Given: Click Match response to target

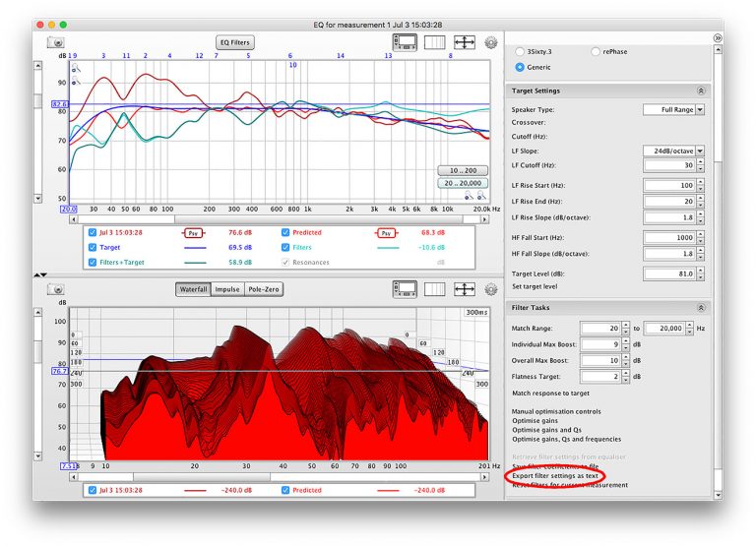Looking at the screenshot, I should tap(550, 394).
